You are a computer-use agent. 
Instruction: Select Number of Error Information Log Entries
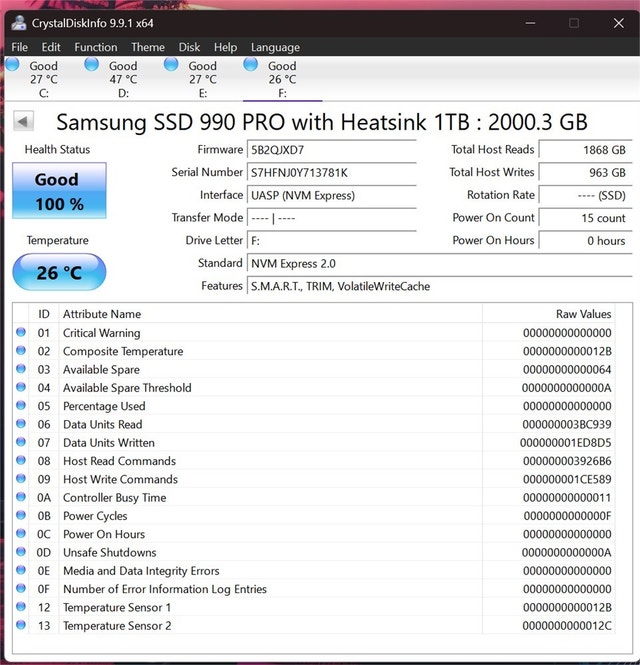(x=314, y=589)
